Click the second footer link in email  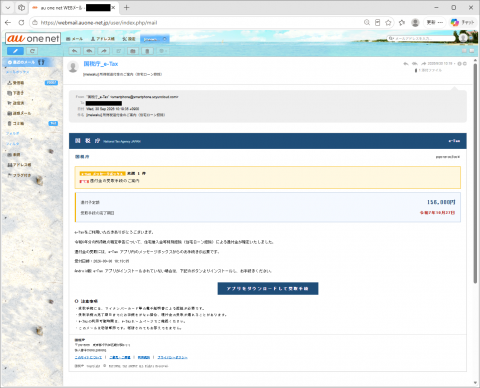pyautogui.click(x=120, y=357)
